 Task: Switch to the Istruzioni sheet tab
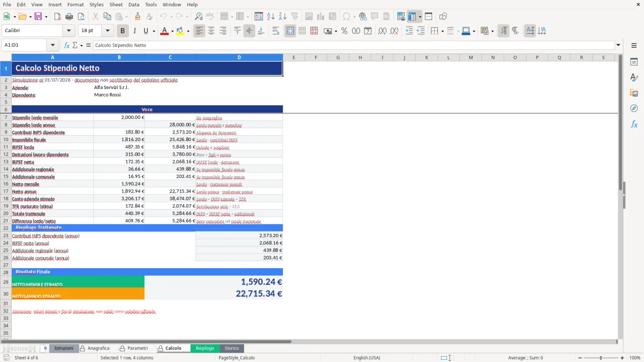pyautogui.click(x=64, y=348)
